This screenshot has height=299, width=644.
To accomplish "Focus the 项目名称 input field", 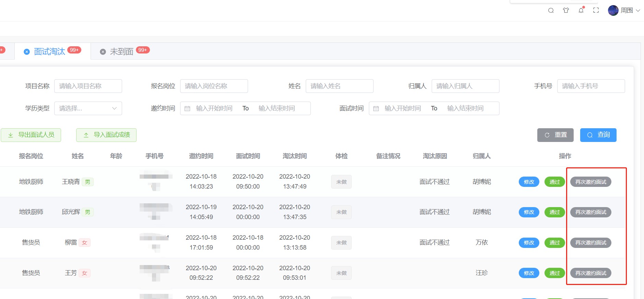I will (x=88, y=86).
